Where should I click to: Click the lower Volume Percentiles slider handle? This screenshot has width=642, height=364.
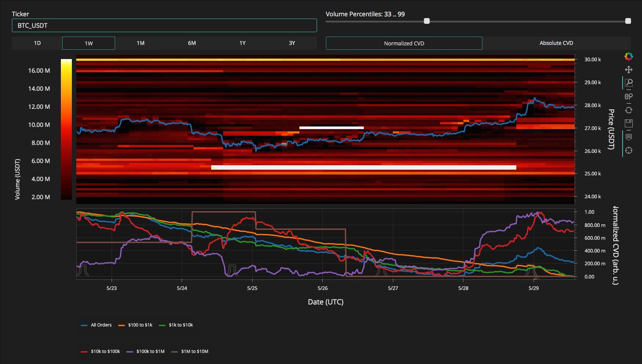coord(426,21)
